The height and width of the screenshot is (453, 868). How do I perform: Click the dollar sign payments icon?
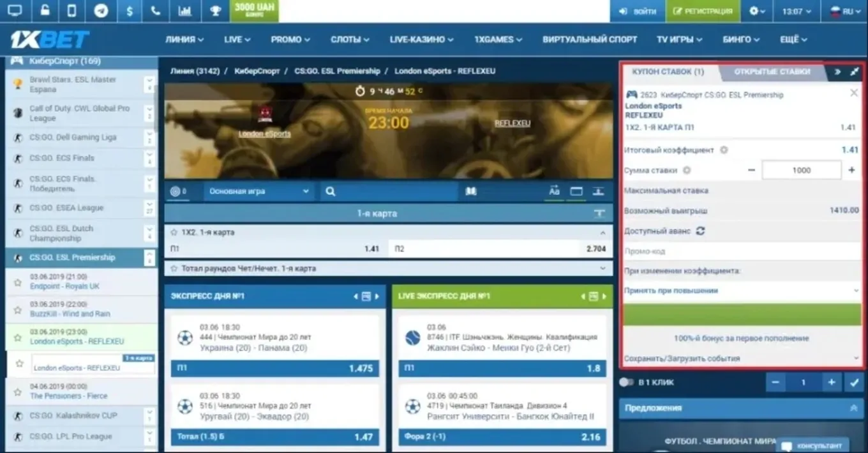pos(129,11)
